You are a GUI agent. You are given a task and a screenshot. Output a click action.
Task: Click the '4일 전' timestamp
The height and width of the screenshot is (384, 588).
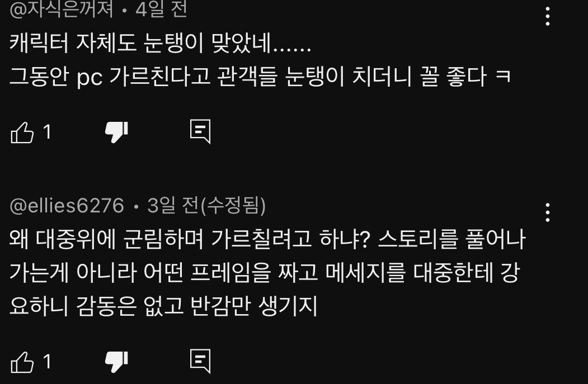(x=161, y=9)
